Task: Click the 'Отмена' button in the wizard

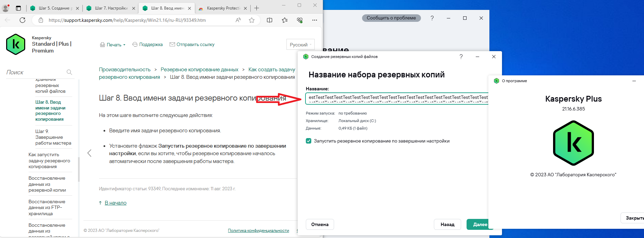Action: coord(320,224)
